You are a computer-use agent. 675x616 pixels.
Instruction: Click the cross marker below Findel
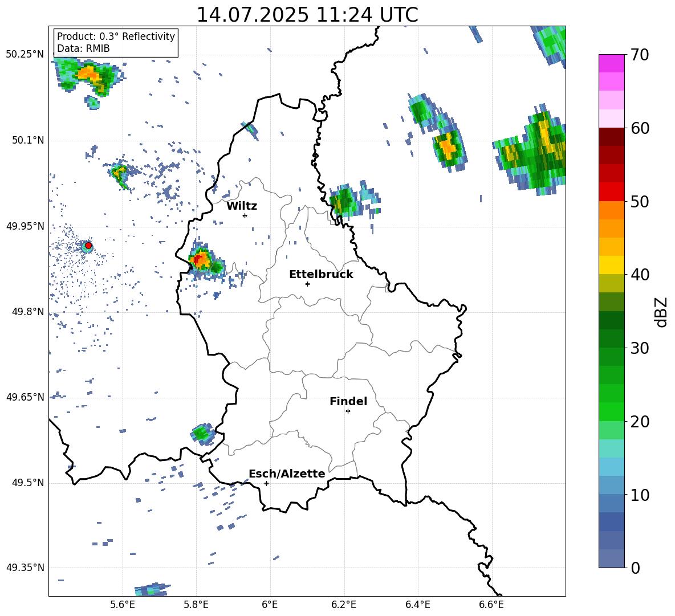point(348,411)
